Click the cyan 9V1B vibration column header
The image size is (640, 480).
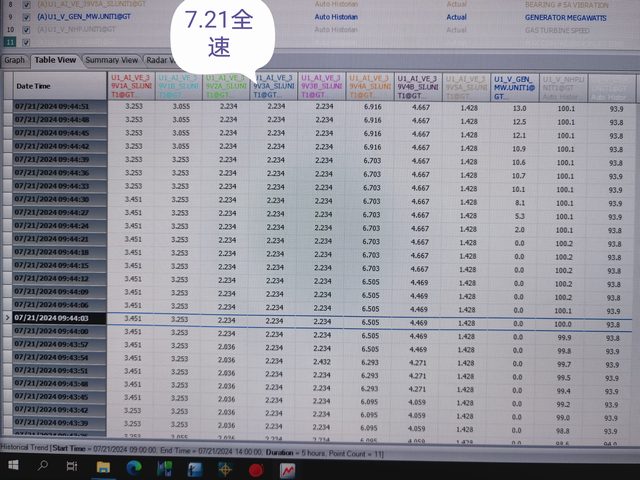tap(179, 86)
